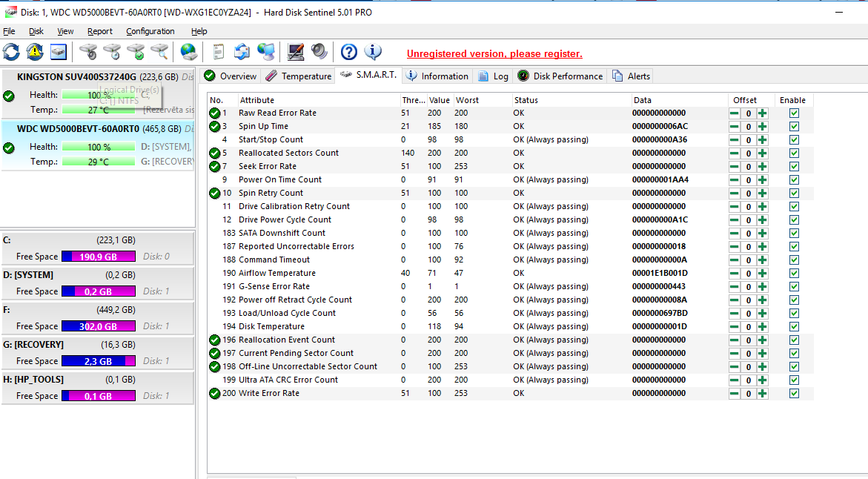Open configuration monitor-with-screwdriver icon

pyautogui.click(x=296, y=52)
